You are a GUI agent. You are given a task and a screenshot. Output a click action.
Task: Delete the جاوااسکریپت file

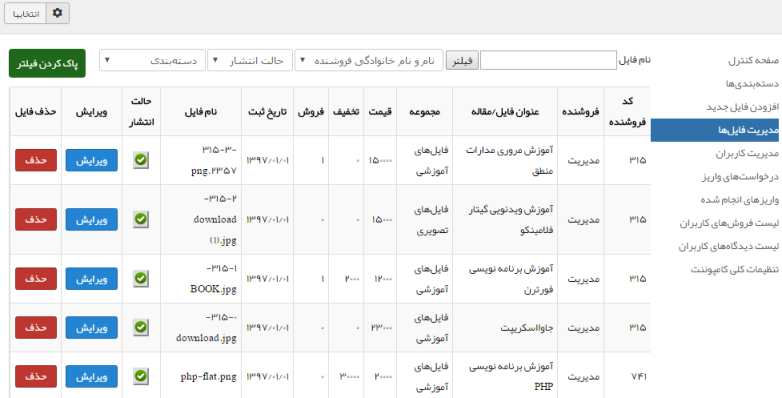click(x=36, y=328)
